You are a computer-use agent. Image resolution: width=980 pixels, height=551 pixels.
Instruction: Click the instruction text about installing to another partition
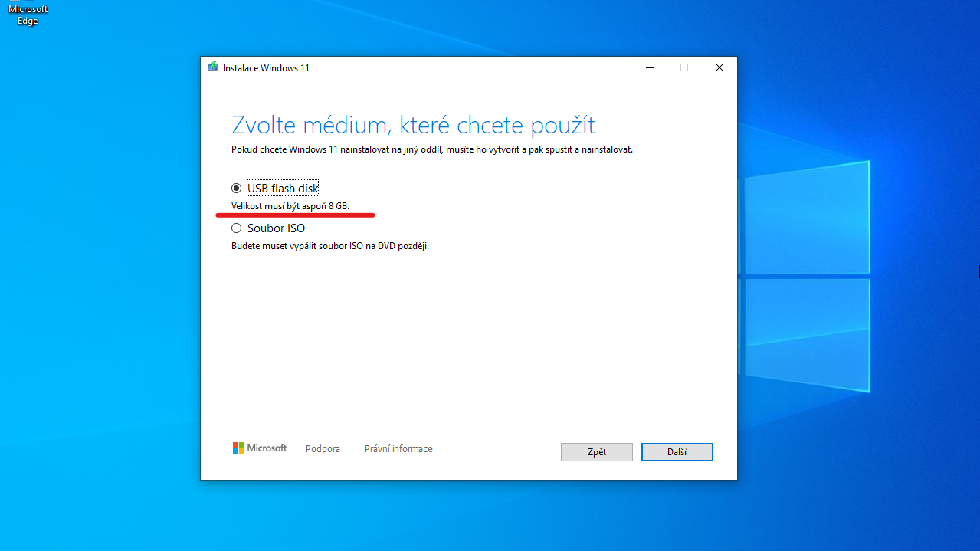click(431, 149)
